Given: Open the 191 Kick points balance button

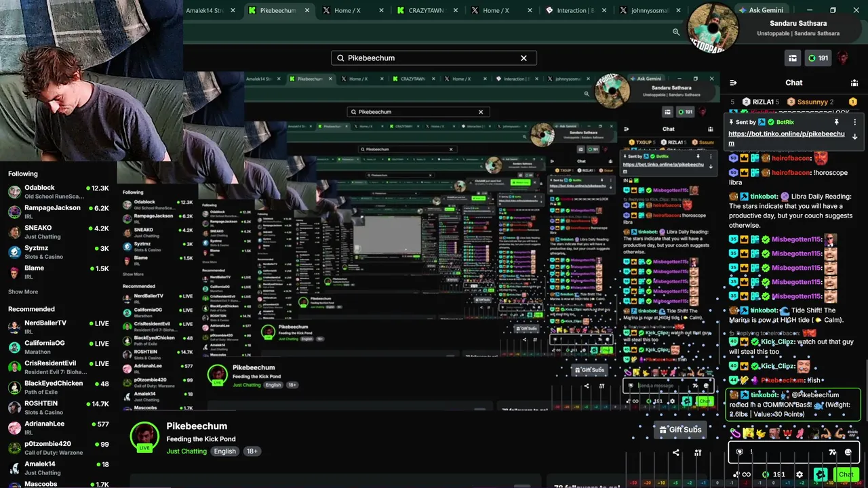Looking at the screenshot, I should (x=818, y=58).
